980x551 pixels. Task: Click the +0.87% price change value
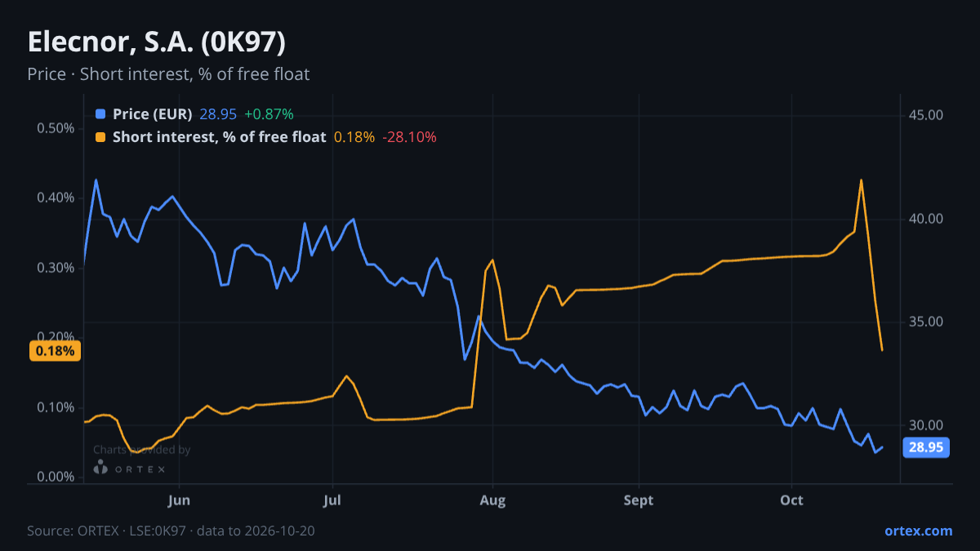click(x=269, y=114)
